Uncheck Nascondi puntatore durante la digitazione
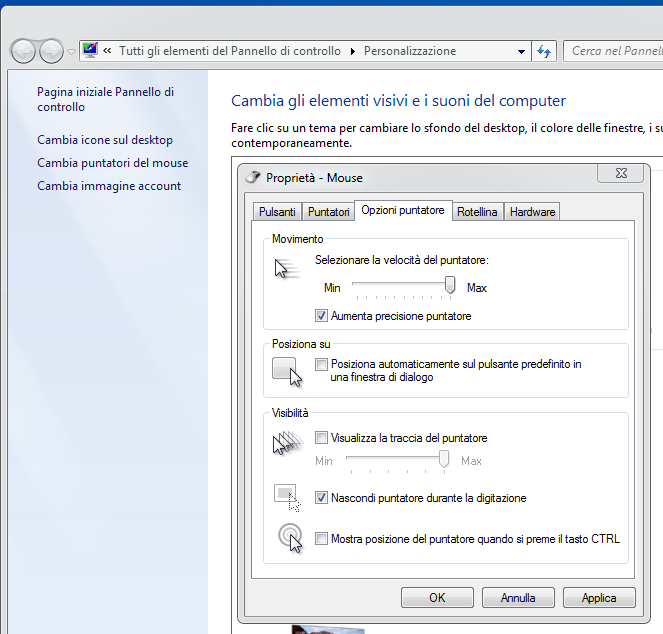 321,498
